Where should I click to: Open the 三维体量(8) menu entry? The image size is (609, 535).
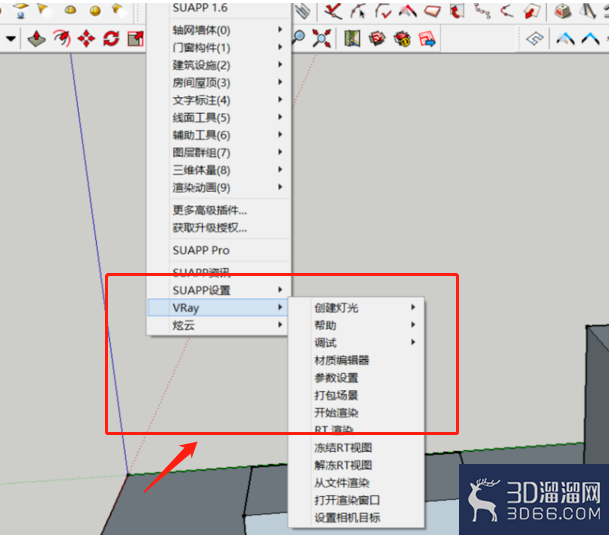218,170
